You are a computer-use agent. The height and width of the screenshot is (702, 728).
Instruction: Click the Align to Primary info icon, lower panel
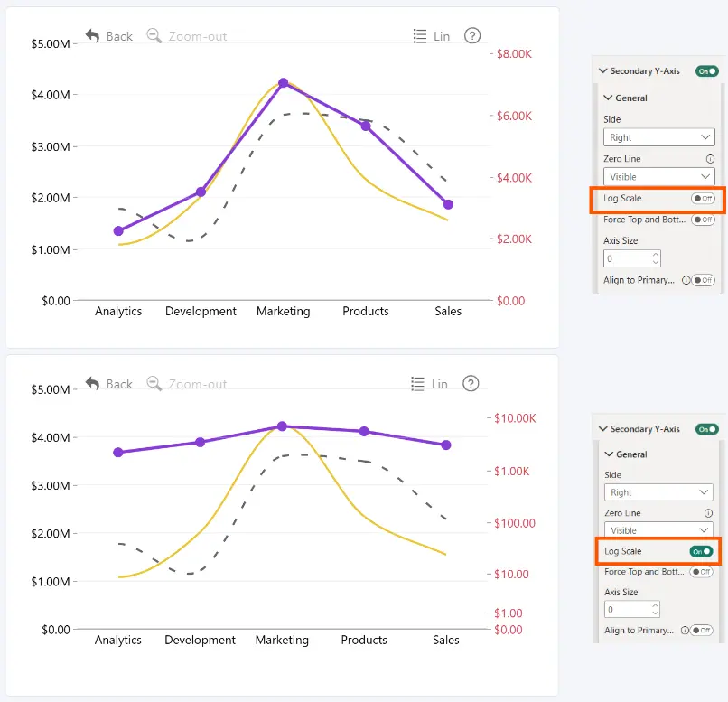coord(685,630)
